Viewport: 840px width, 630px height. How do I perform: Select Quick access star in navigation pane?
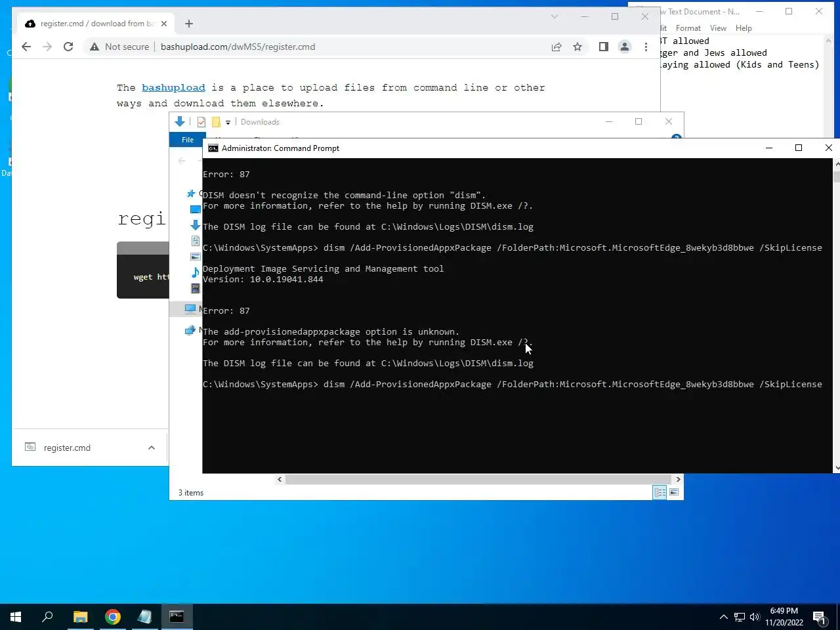pos(191,194)
